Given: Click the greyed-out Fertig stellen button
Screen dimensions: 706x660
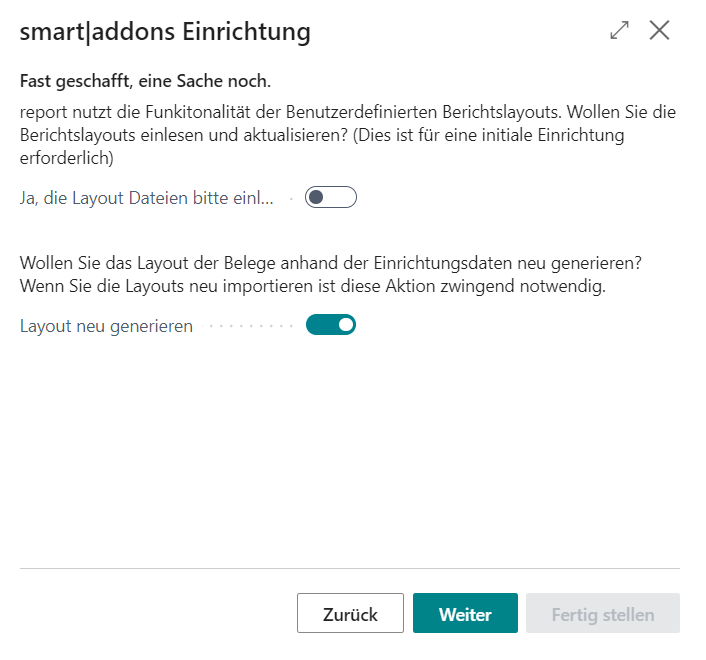Looking at the screenshot, I should click(603, 614).
